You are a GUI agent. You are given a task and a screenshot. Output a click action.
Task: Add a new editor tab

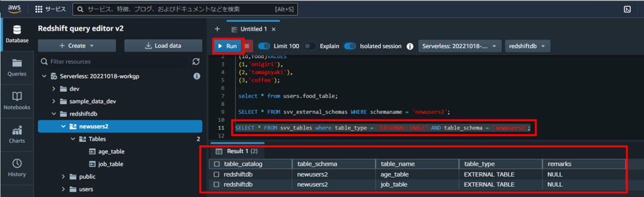point(217,29)
